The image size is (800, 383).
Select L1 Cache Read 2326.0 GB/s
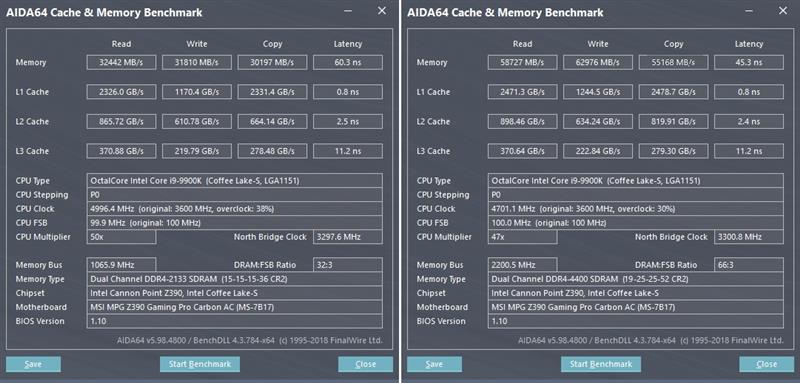tap(121, 92)
